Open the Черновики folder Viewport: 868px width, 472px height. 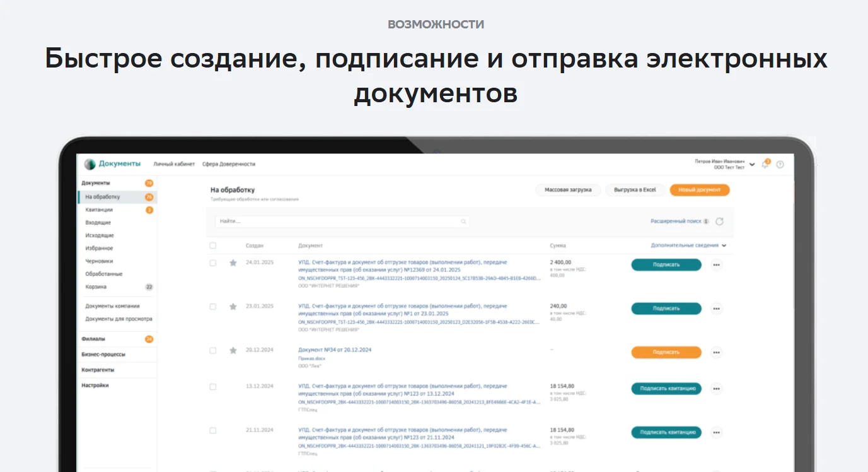[100, 261]
